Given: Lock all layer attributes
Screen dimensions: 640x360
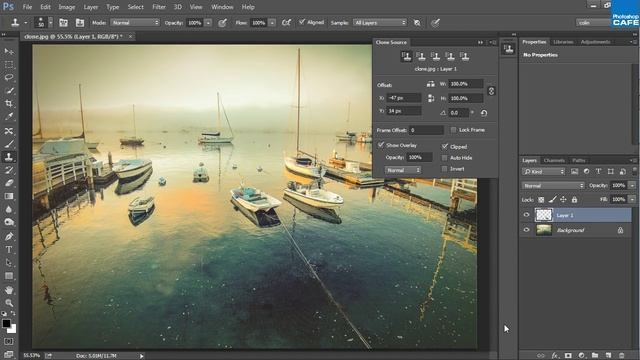Looking at the screenshot, I should pos(574,200).
